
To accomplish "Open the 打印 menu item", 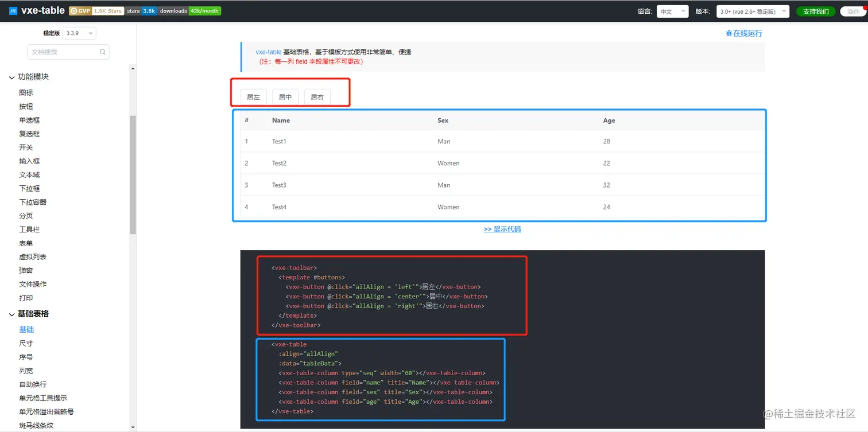I will point(26,298).
